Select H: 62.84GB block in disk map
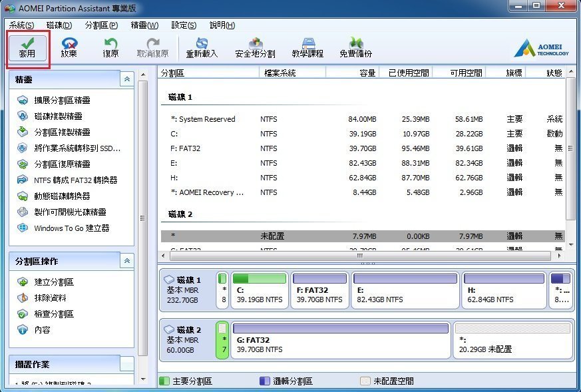581x392 pixels. tap(504, 290)
